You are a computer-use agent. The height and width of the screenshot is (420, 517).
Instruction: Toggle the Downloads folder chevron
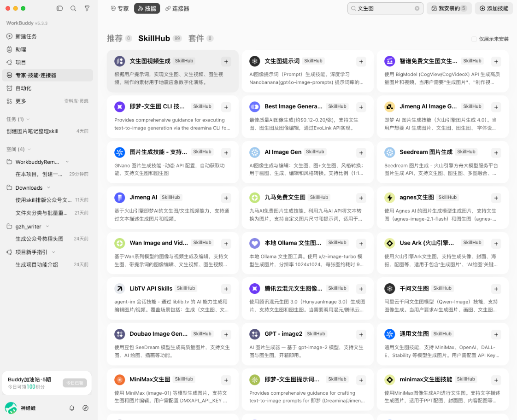[48, 187]
